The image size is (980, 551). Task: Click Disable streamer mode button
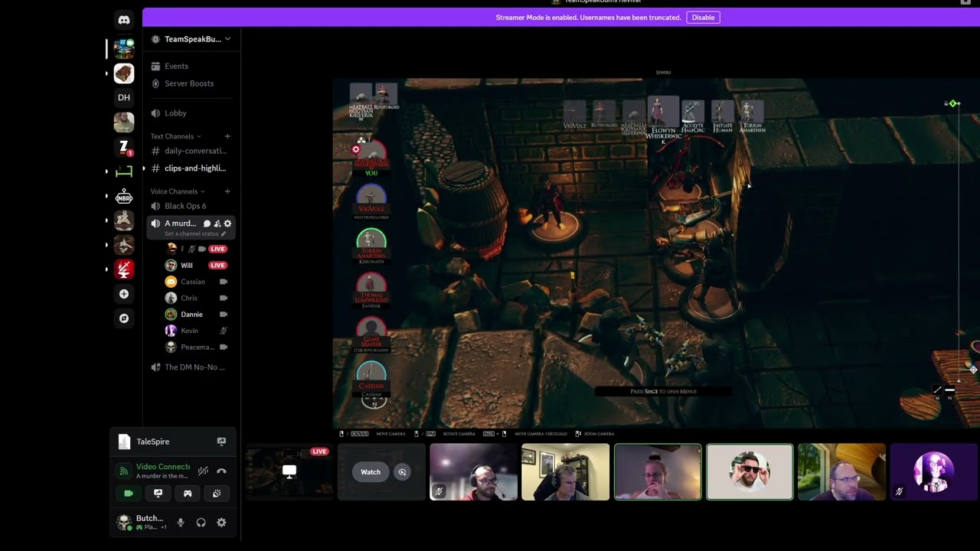point(703,18)
